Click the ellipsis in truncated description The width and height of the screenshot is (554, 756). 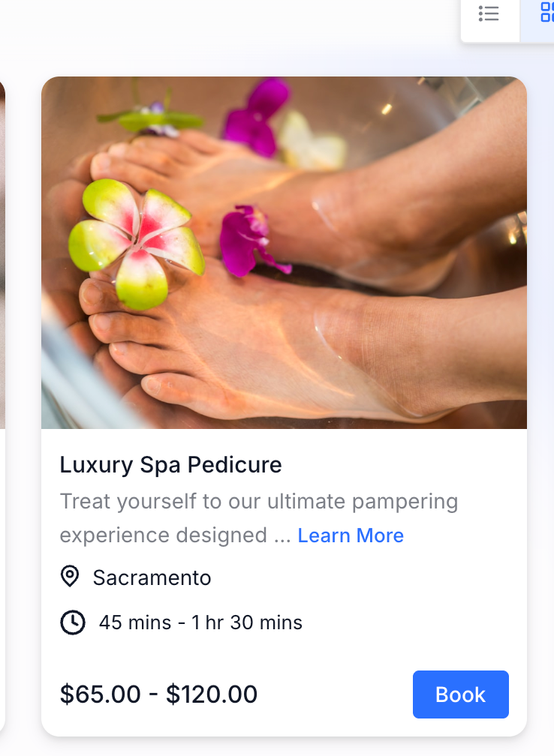point(282,536)
